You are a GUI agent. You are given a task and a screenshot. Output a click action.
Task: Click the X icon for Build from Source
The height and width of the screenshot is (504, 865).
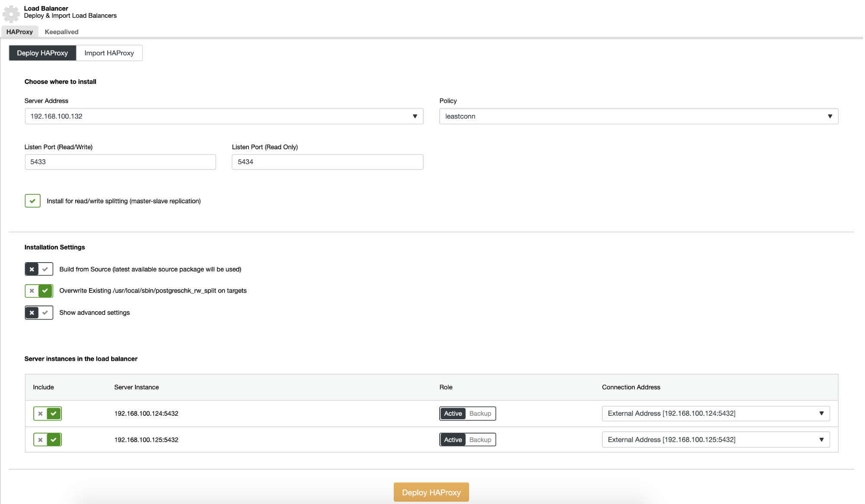pos(31,269)
